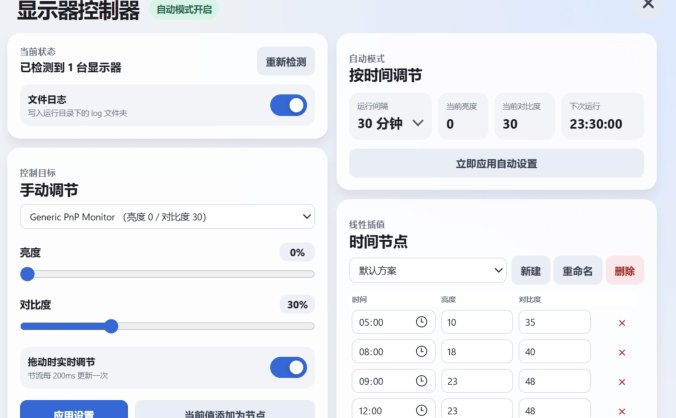676x418 pixels.
Task: Delete the 12:00 time node with red X
Action: click(622, 411)
